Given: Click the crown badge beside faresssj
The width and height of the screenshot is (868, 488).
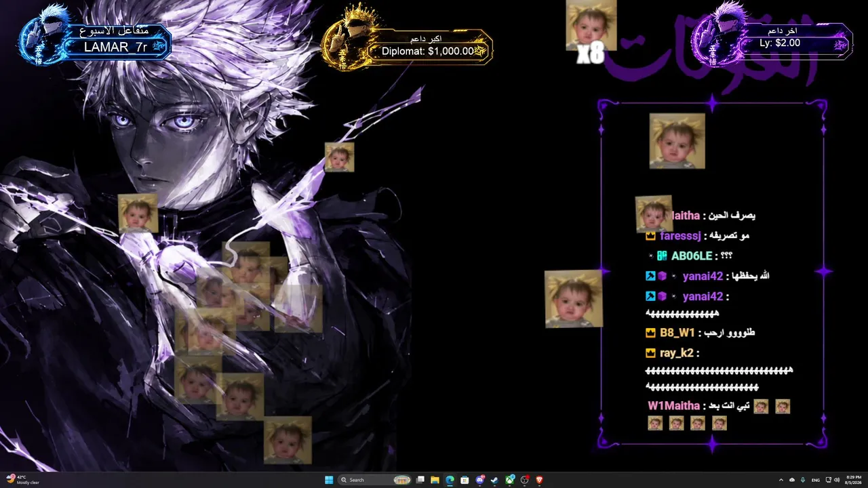Looking at the screenshot, I should coord(650,236).
